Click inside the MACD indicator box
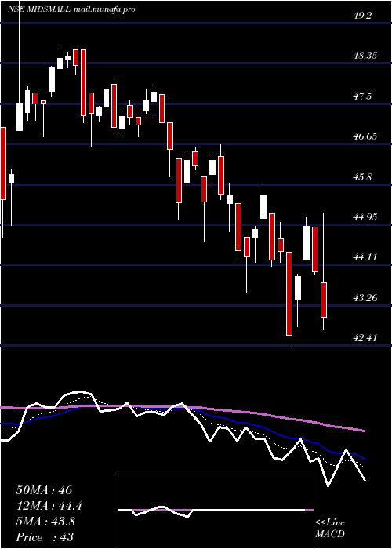This screenshot has width=392, height=549. pyautogui.click(x=216, y=510)
